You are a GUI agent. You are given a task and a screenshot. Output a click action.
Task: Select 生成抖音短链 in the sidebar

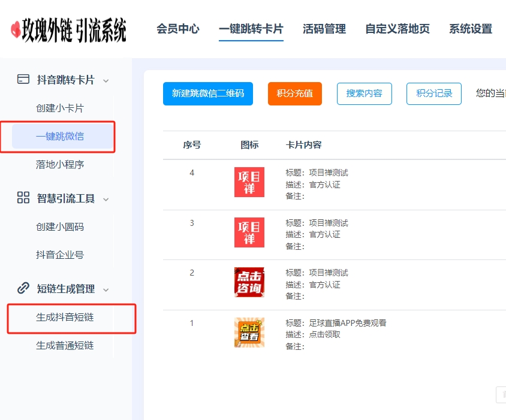65,318
